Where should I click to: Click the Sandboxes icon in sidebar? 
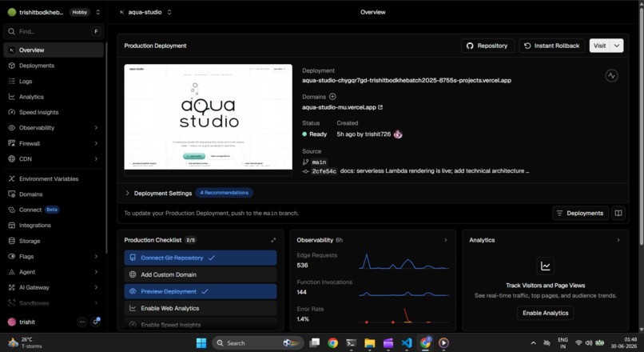[11, 303]
